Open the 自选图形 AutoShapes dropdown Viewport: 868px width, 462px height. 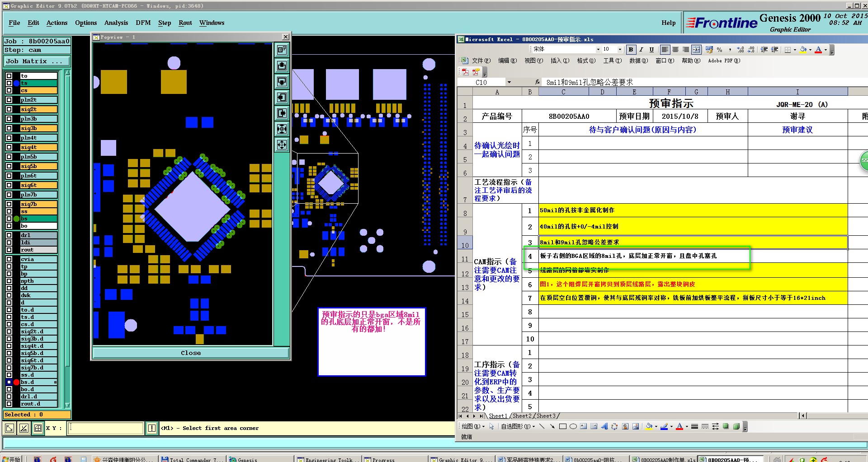518,426
